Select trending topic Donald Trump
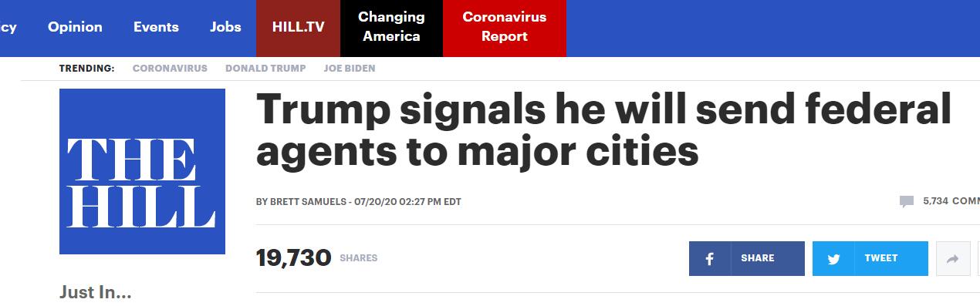The image size is (980, 306). (x=265, y=68)
